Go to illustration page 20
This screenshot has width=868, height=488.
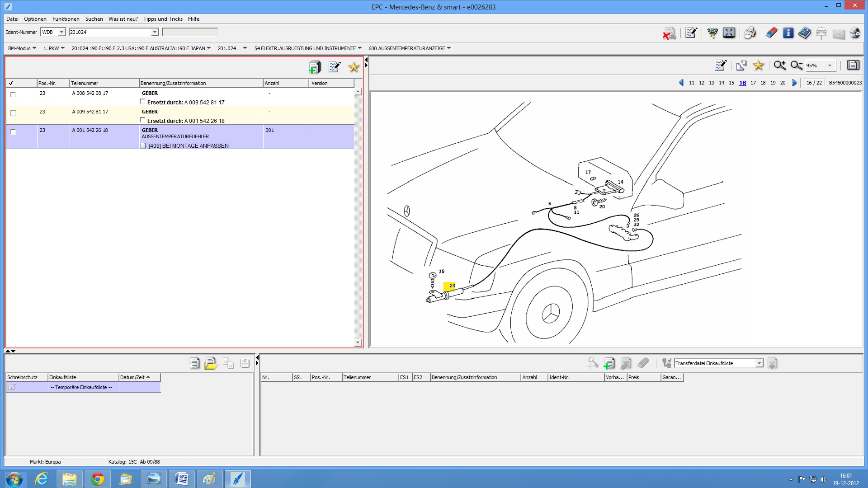(x=783, y=83)
